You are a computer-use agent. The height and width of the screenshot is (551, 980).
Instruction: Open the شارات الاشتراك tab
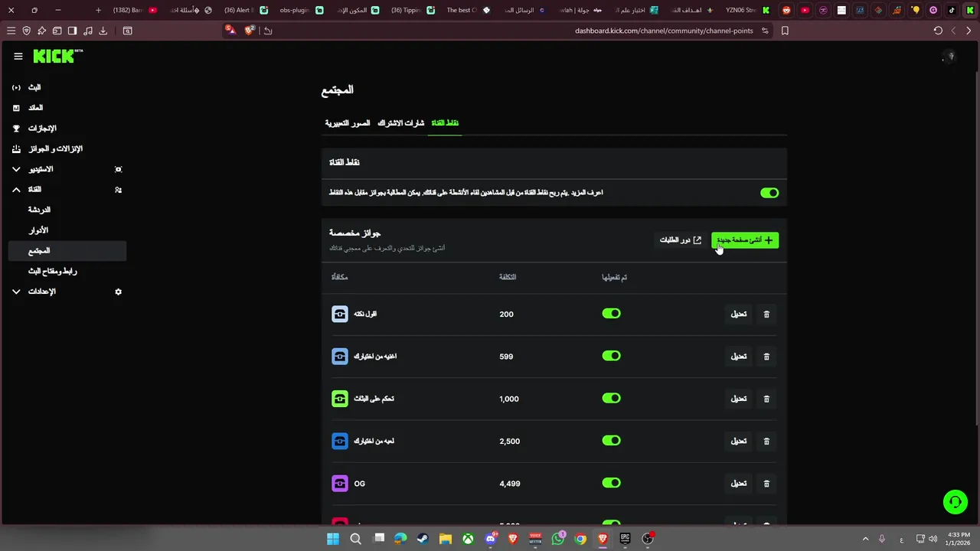(400, 123)
